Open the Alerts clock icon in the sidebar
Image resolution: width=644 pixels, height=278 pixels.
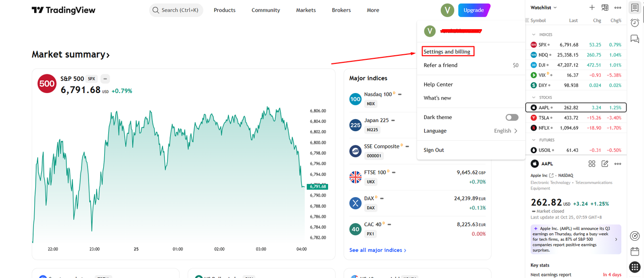[x=635, y=23]
